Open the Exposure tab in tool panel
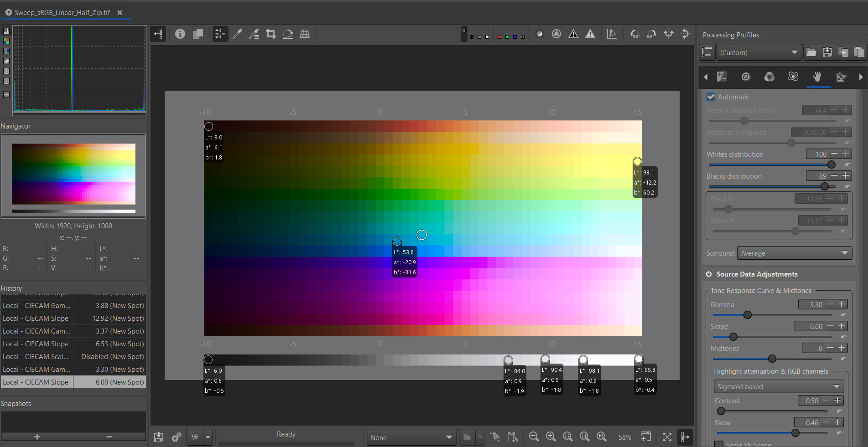 point(722,77)
